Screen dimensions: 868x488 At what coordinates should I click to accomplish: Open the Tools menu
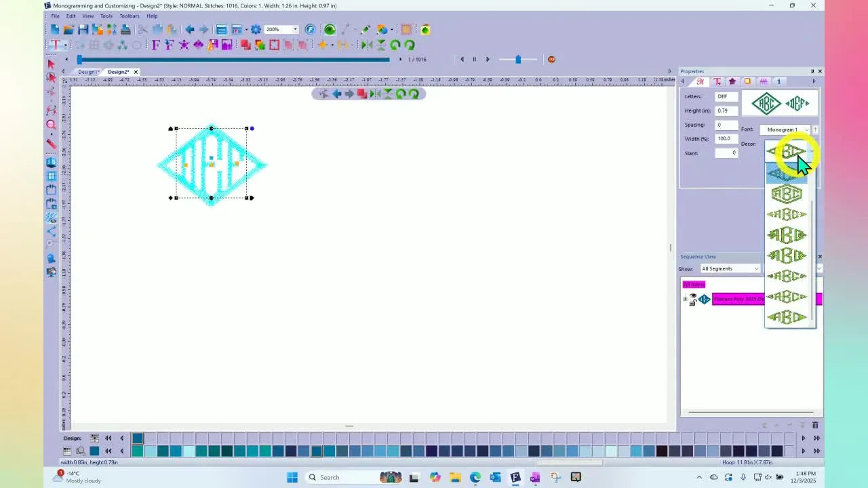pos(106,16)
